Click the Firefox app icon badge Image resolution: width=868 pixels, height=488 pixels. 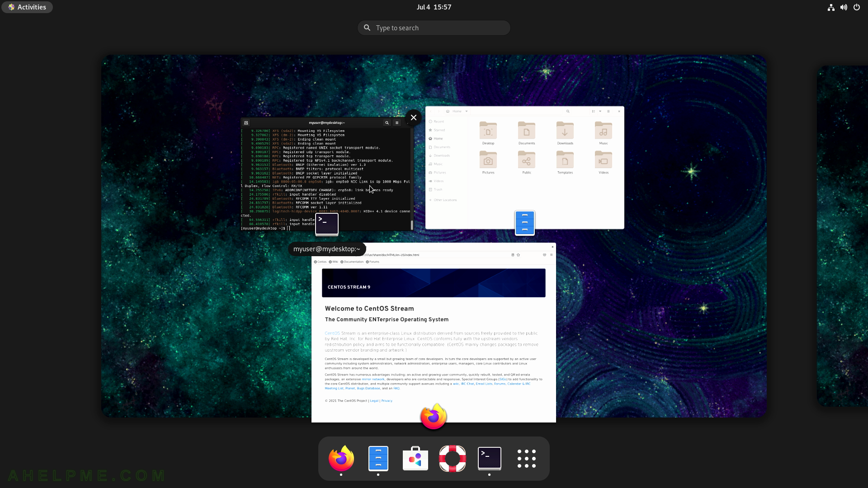434,416
